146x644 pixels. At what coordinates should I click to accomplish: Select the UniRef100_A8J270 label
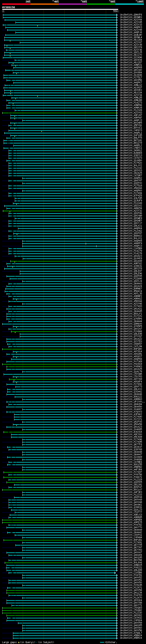(x=131, y=55)
